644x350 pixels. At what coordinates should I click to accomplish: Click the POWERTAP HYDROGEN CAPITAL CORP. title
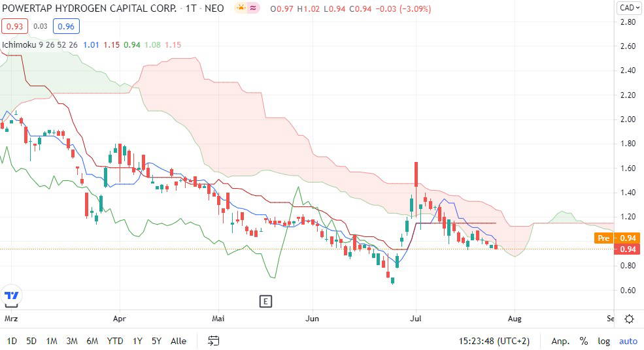[x=90, y=8]
